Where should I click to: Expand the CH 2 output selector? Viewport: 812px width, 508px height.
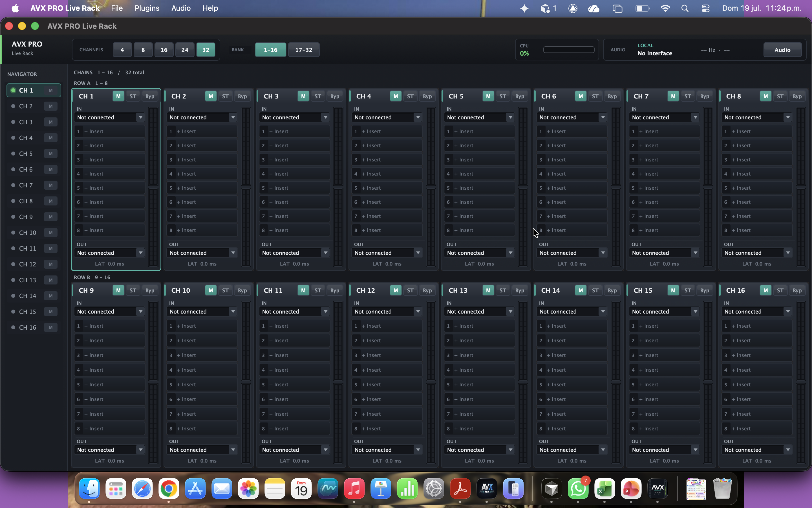point(202,253)
